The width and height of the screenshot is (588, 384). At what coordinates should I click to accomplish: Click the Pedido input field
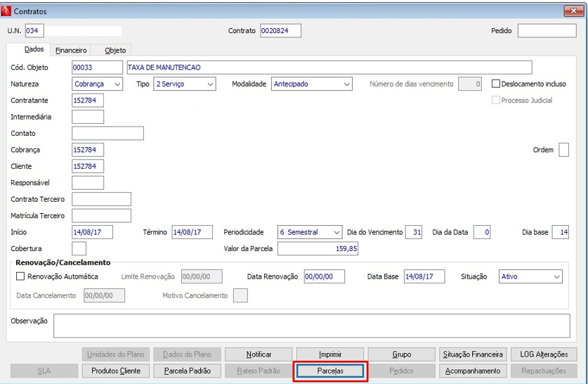click(x=547, y=31)
